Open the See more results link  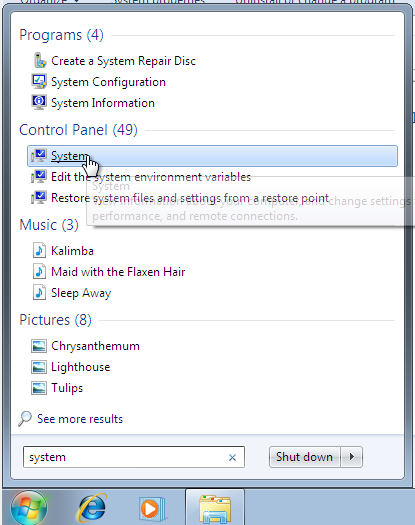click(x=80, y=419)
